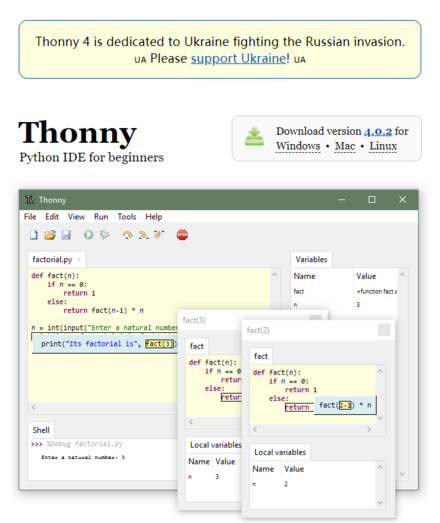This screenshot has width=440, height=523.
Task: Click the Value column header in Variables panel
Action: [366, 276]
